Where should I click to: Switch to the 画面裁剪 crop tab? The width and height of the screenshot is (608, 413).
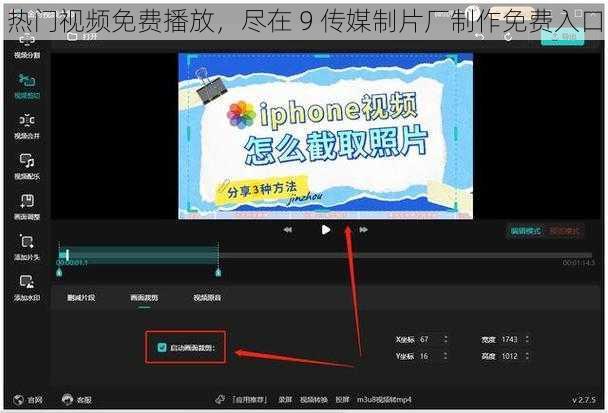point(144,298)
